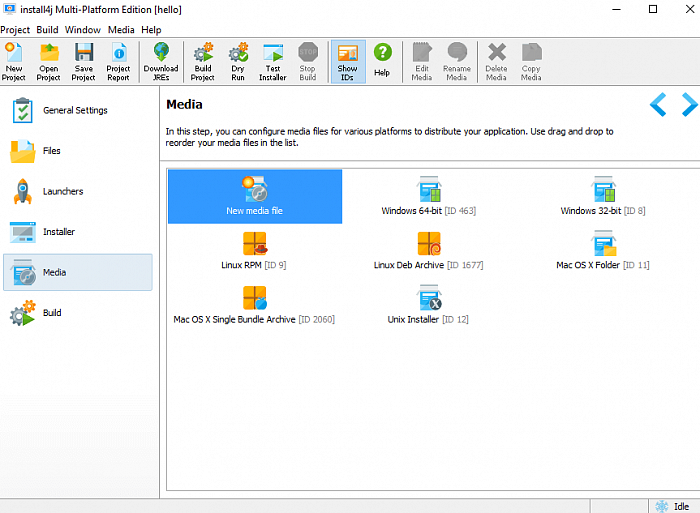Select Mac OS X Folder media file

pos(603,251)
